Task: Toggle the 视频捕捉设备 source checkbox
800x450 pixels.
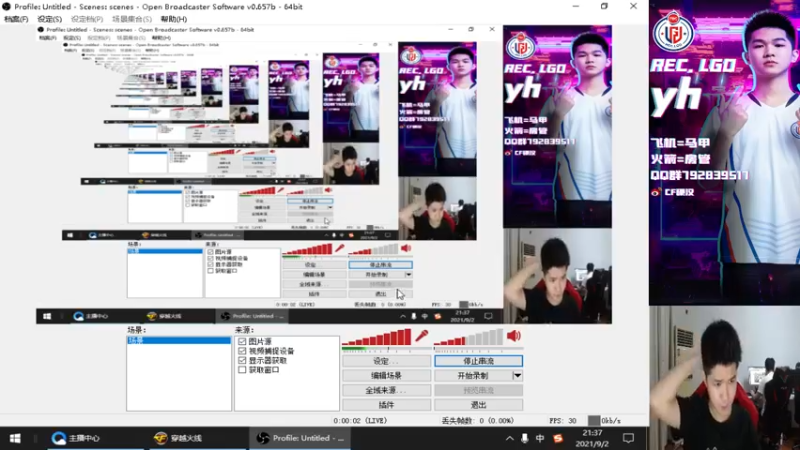Action: (242, 351)
